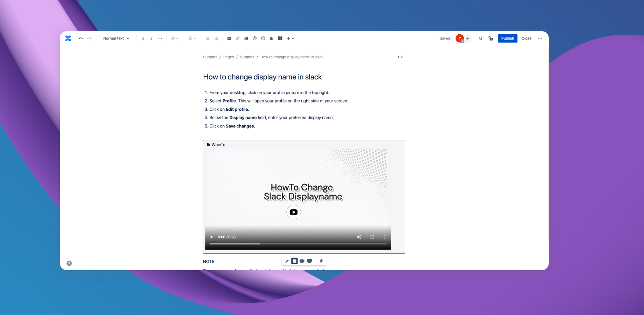Open the help question mark button
Image resolution: width=644 pixels, height=315 pixels.
click(69, 263)
